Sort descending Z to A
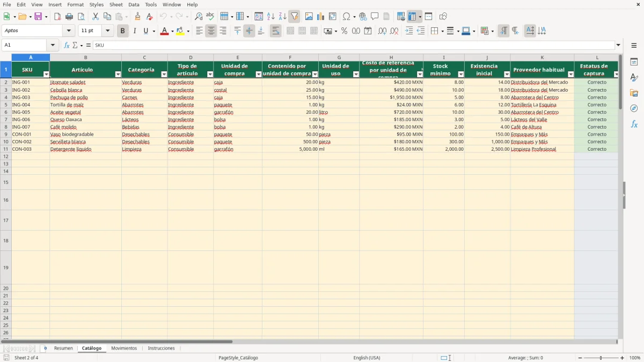Screen dimensions: 644x362 283,17
